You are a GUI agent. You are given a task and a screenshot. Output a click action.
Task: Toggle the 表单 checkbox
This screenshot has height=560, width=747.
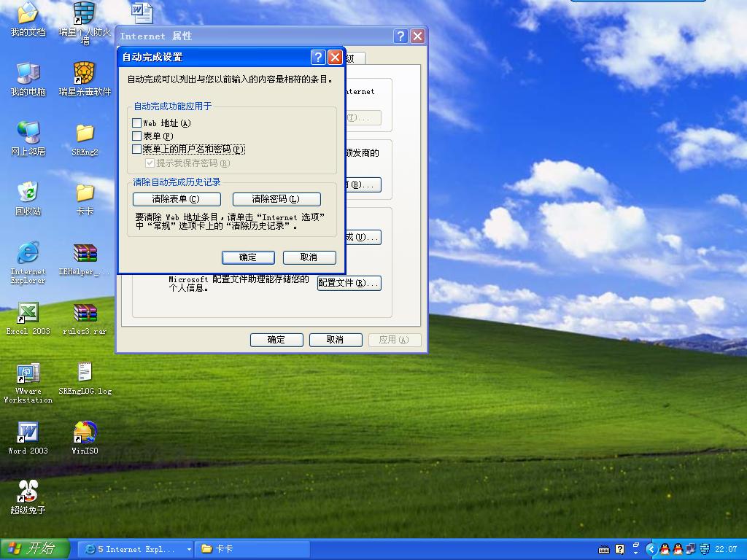pyautogui.click(x=137, y=136)
